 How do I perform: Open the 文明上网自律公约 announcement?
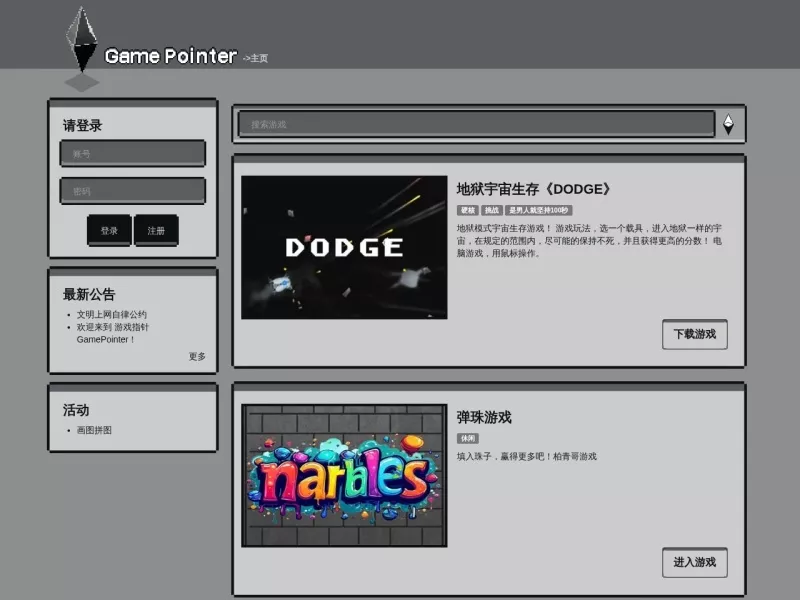coord(112,314)
